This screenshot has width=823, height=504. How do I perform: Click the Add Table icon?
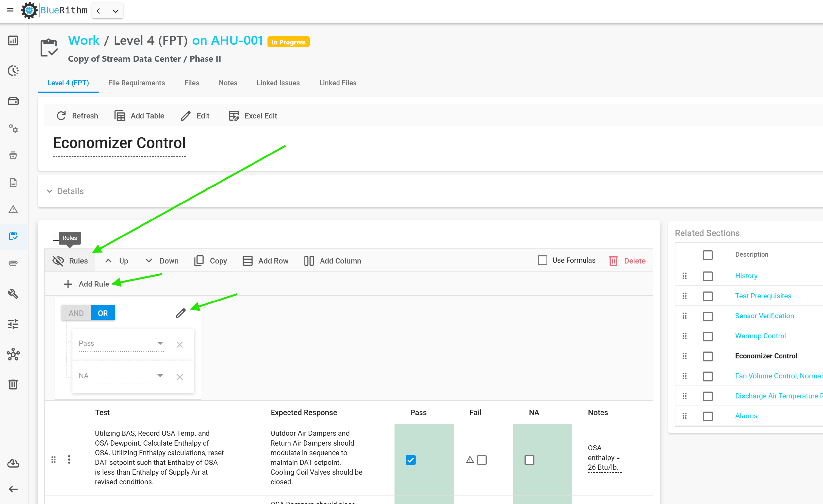coord(120,116)
